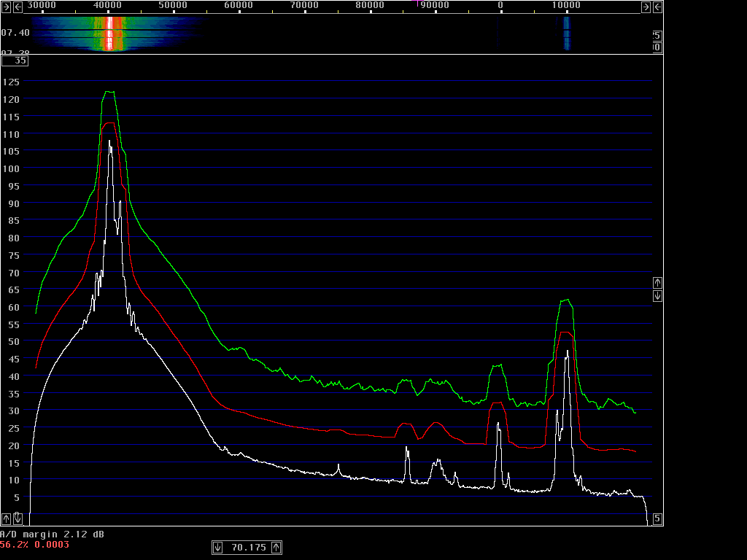Click the box showing 35 above the spectrum
The image size is (747, 560).
pyautogui.click(x=15, y=61)
